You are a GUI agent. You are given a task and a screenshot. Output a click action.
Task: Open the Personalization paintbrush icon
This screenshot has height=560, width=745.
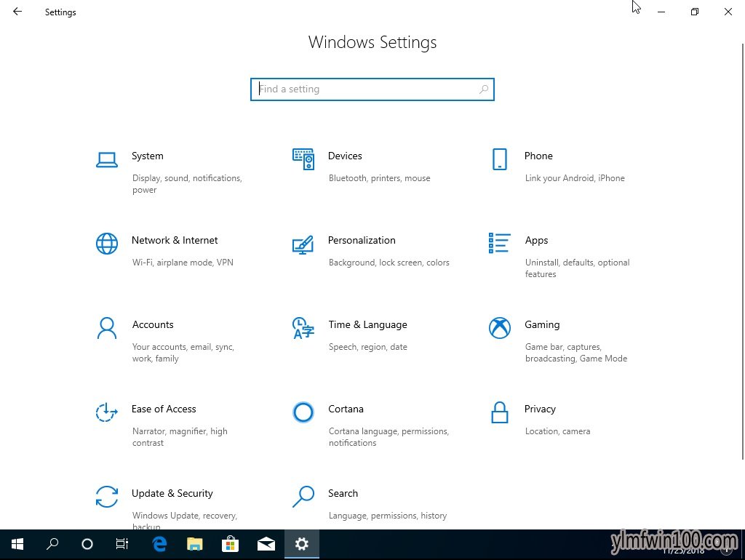tap(303, 244)
